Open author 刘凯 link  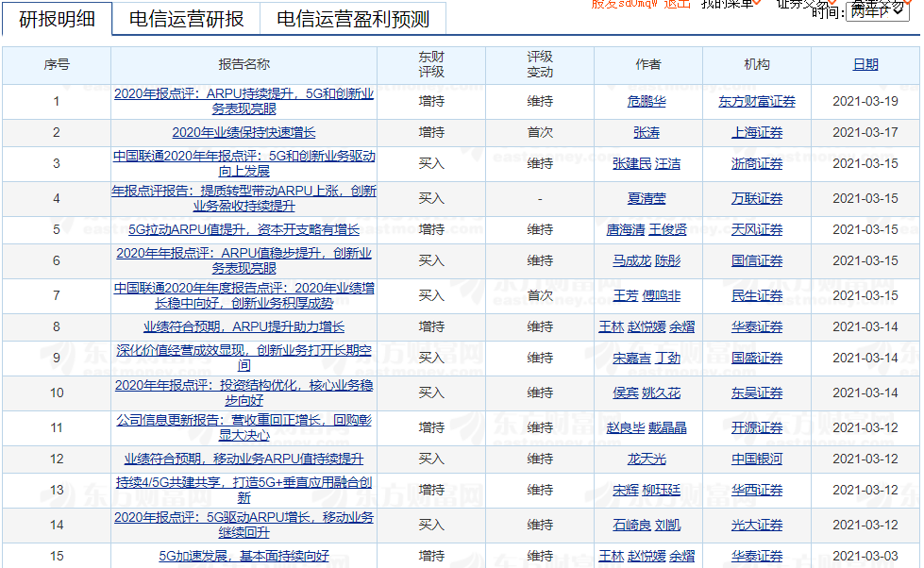(667, 525)
